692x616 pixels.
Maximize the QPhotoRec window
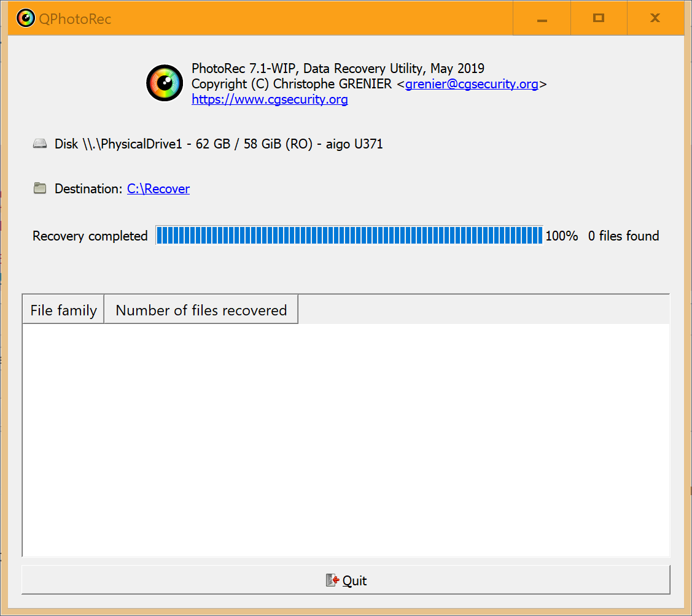tap(599, 18)
